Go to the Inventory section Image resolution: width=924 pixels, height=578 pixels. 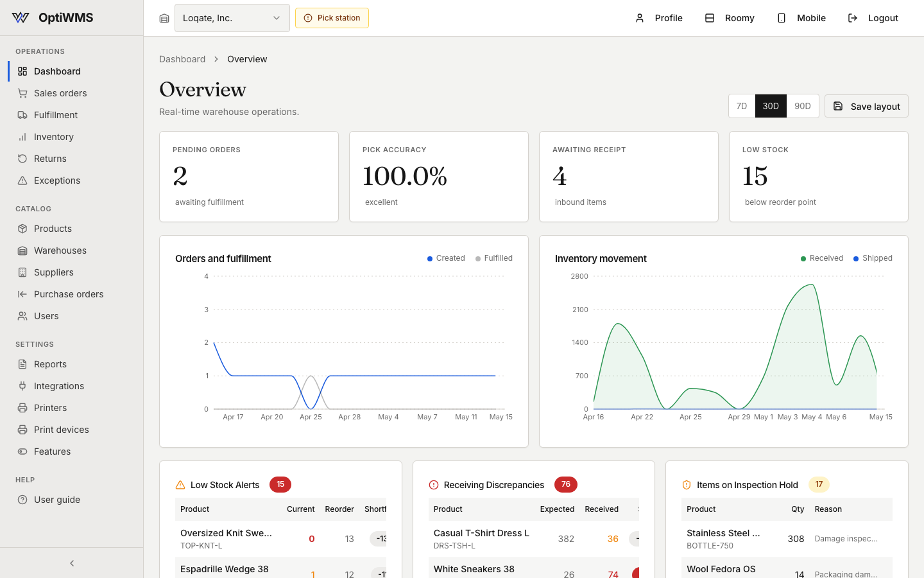(72, 137)
